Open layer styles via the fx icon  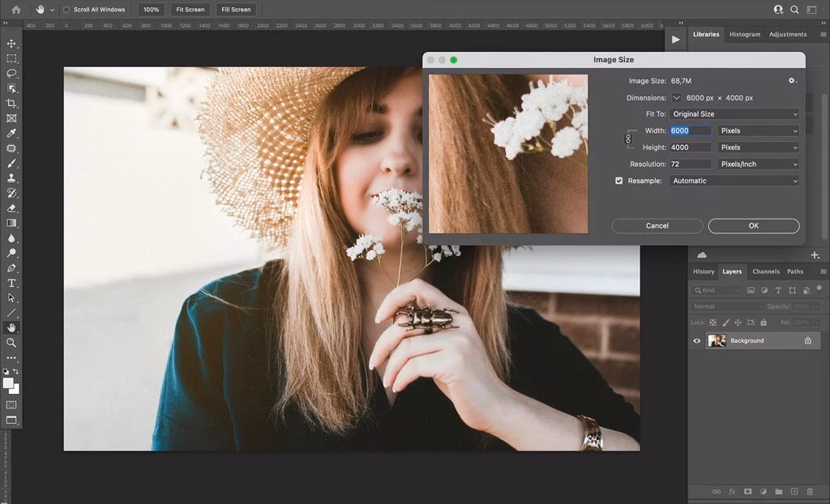pyautogui.click(x=732, y=492)
